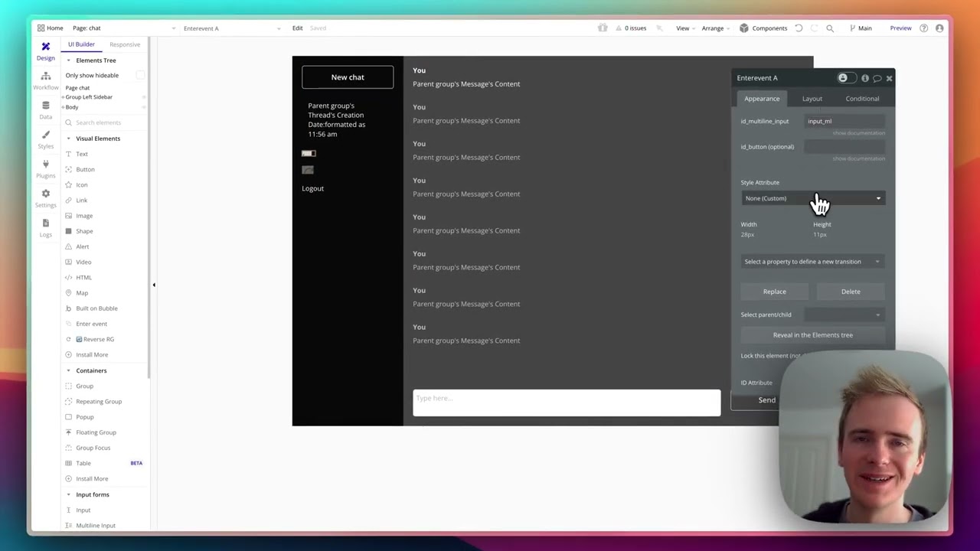
Task: Expand Group Left Sidebar in tree
Action: tap(63, 97)
